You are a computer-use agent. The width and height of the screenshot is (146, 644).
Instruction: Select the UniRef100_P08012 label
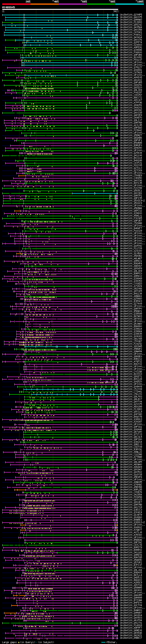tap(131, 35)
